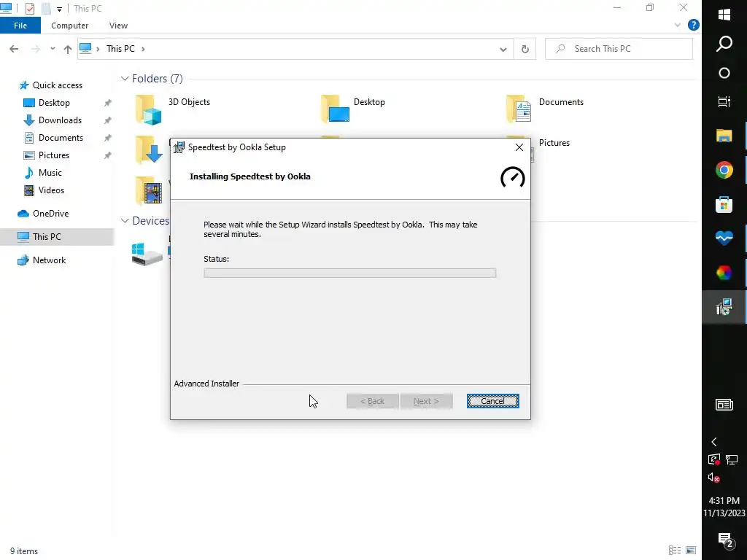Image resolution: width=747 pixels, height=560 pixels.
Task: Open the Computer ribbon tab
Action: 69,26
